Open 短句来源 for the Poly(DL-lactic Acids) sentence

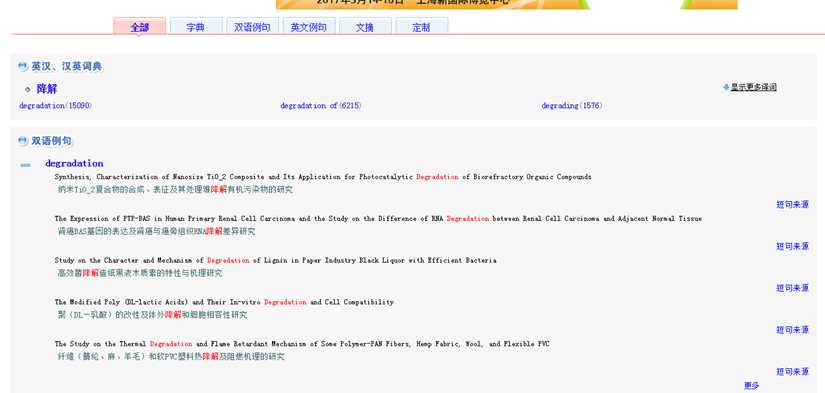(792, 330)
